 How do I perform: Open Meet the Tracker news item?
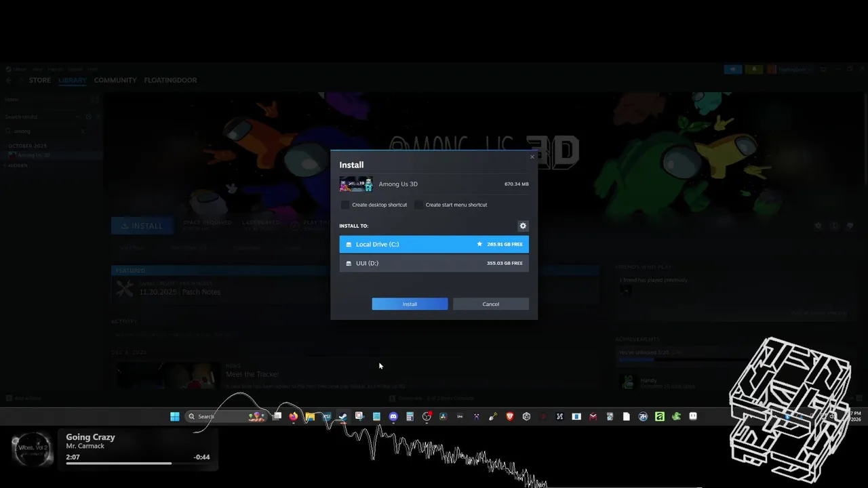(x=252, y=374)
